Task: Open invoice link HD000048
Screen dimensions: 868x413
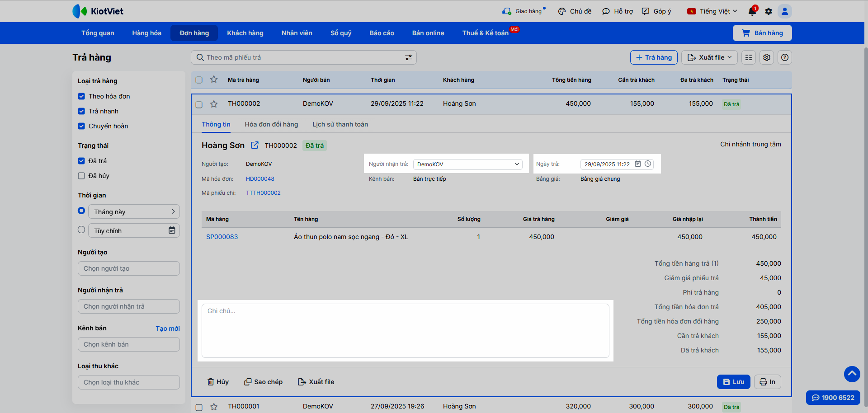Action: coord(260,179)
